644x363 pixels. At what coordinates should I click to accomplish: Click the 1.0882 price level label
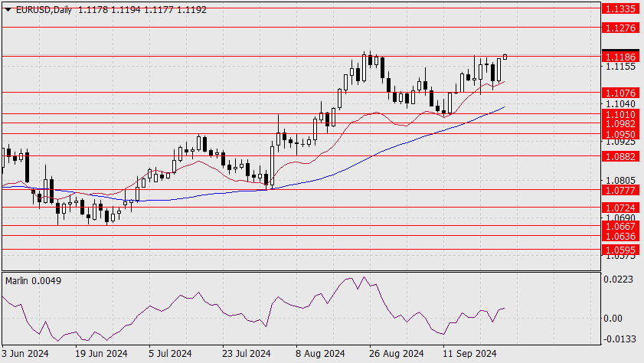[620, 156]
